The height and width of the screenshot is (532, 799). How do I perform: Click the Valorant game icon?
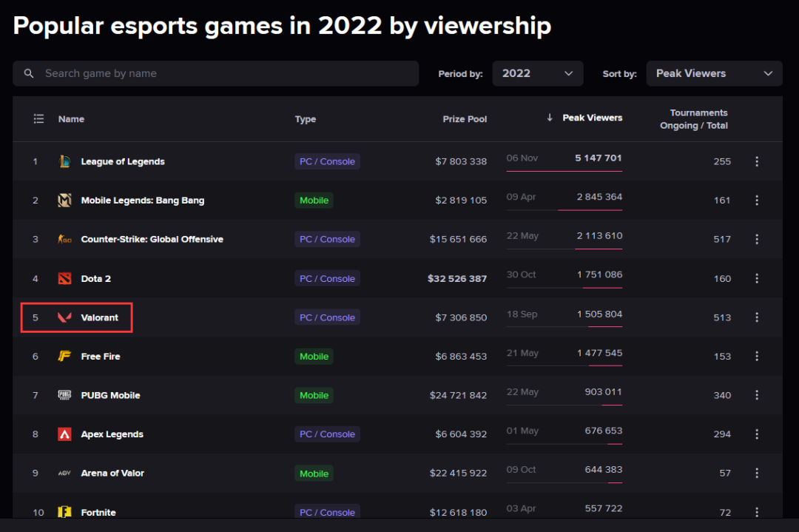[x=64, y=317]
